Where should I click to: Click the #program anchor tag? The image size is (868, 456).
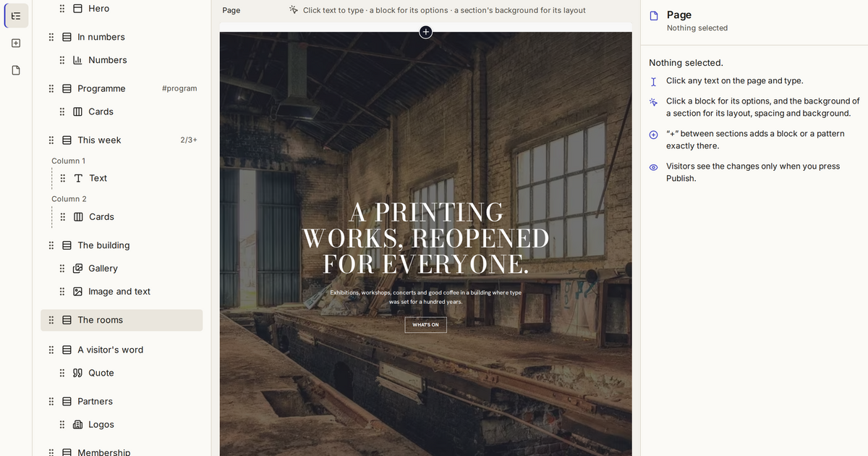click(179, 88)
